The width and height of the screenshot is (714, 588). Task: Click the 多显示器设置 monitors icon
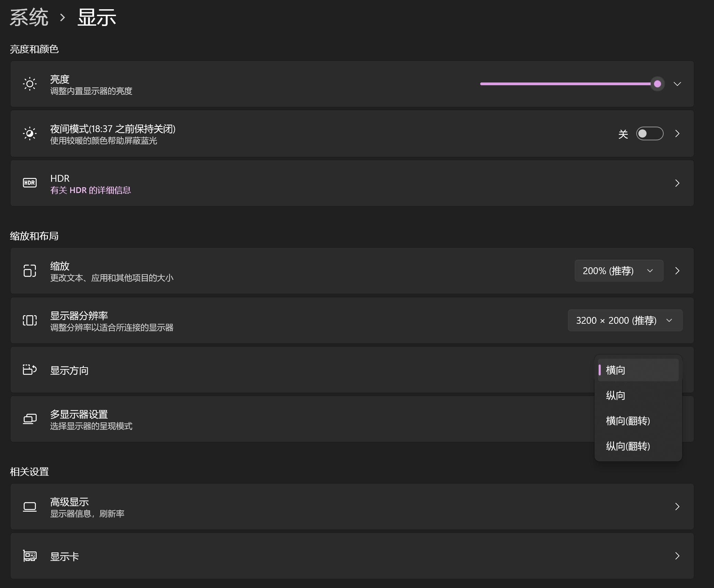click(30, 419)
